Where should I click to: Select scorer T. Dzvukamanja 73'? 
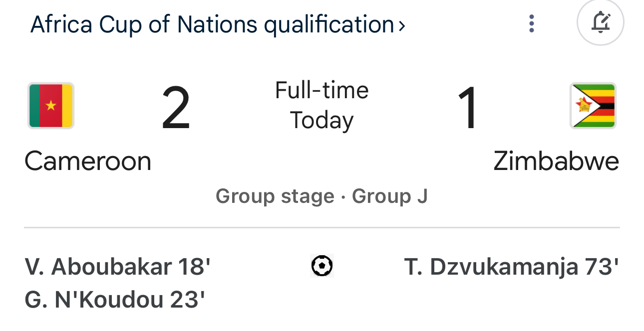(512, 267)
